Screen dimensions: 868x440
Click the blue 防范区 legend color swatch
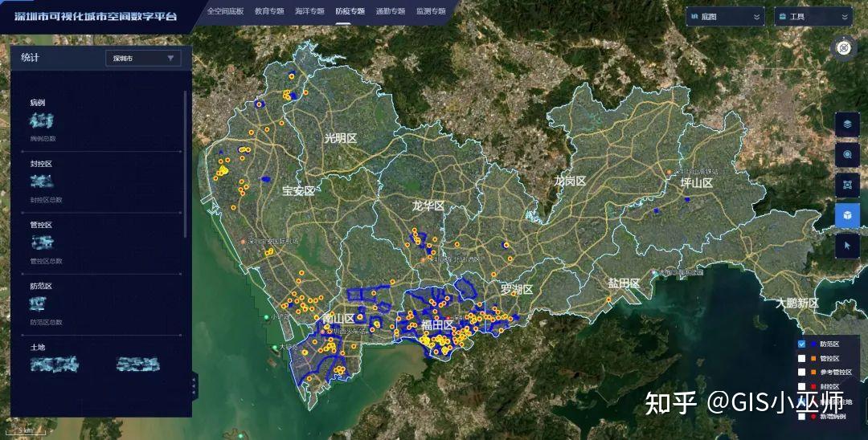(813, 344)
